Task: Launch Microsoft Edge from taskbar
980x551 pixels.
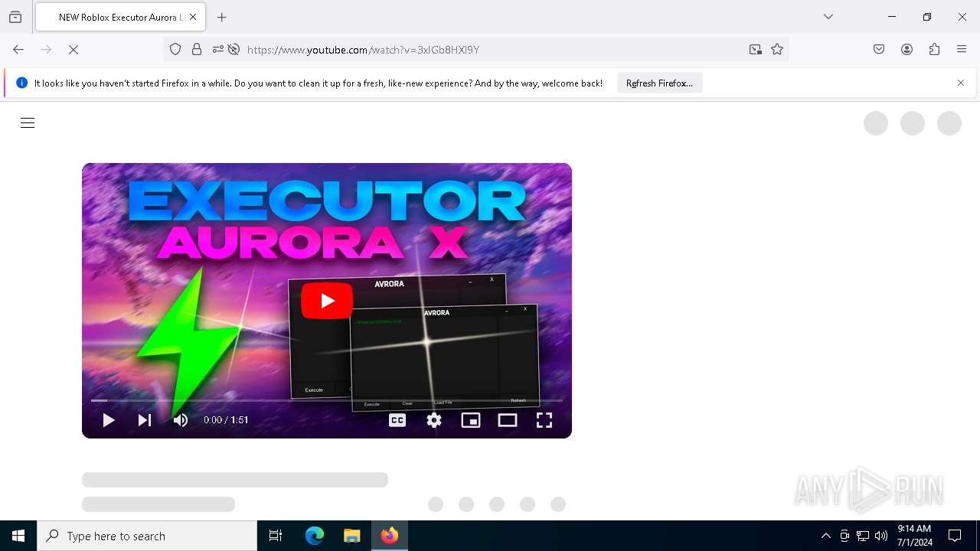Action: tap(315, 536)
